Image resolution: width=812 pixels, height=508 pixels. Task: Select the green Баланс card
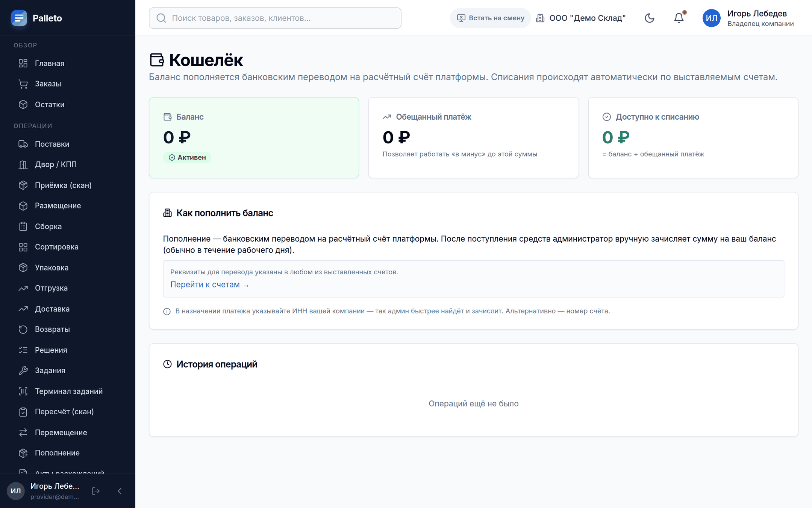click(254, 138)
